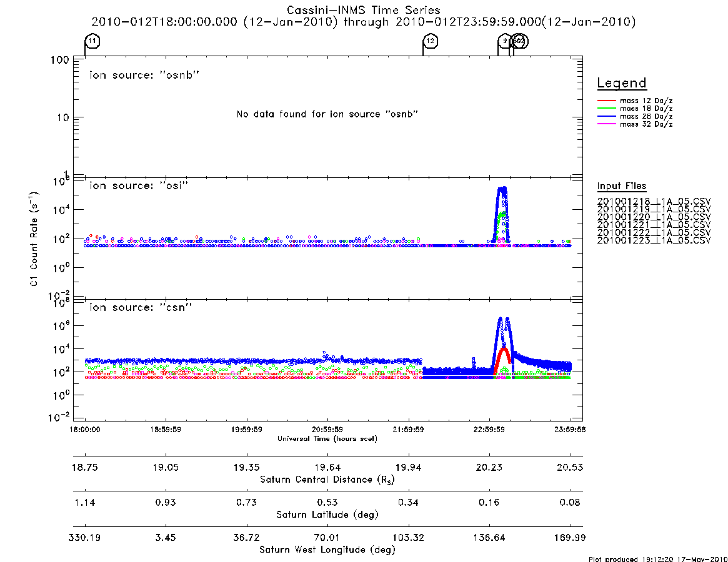Click the 136.64 Saturn West Longitude value
The width and height of the screenshot is (728, 562).
pyautogui.click(x=489, y=538)
